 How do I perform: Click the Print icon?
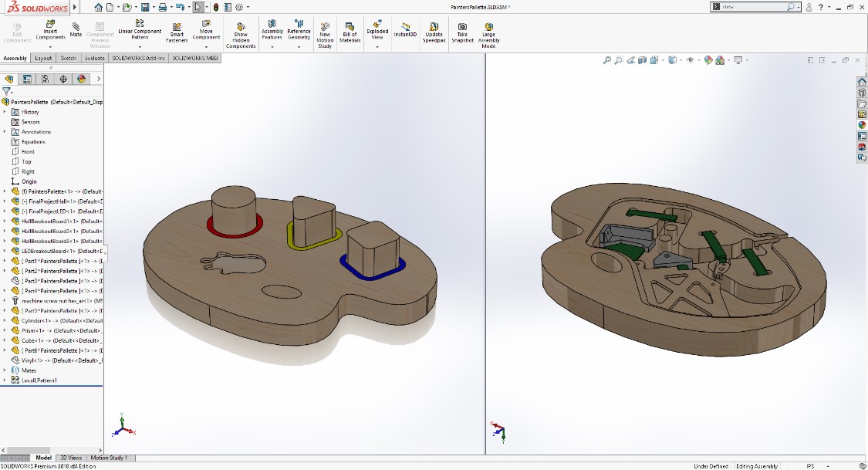click(x=162, y=7)
